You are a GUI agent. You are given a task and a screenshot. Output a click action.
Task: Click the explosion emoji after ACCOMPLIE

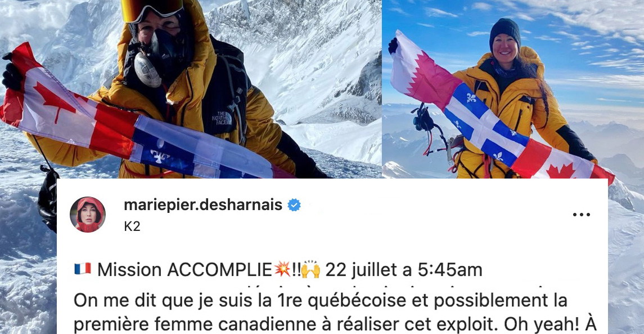click(x=282, y=269)
